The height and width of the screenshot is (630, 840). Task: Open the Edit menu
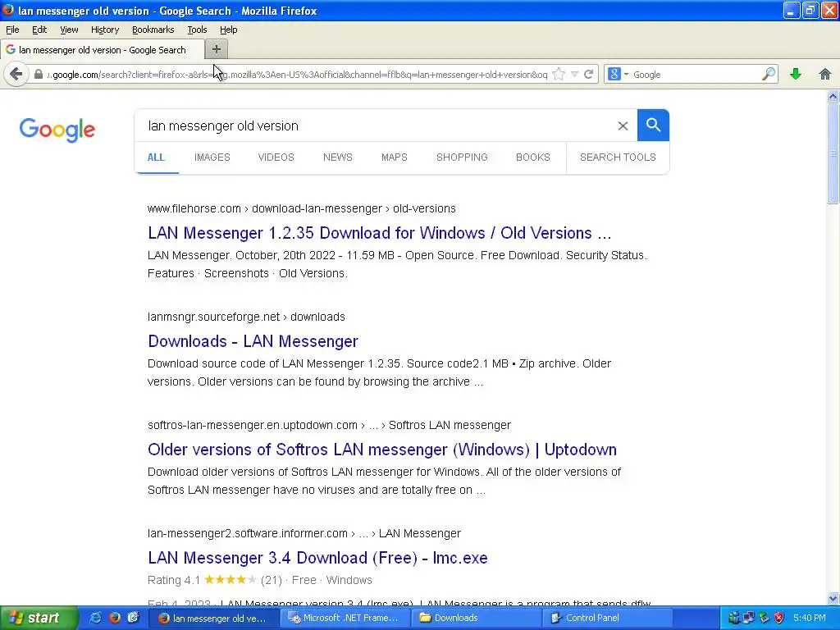pyautogui.click(x=39, y=30)
